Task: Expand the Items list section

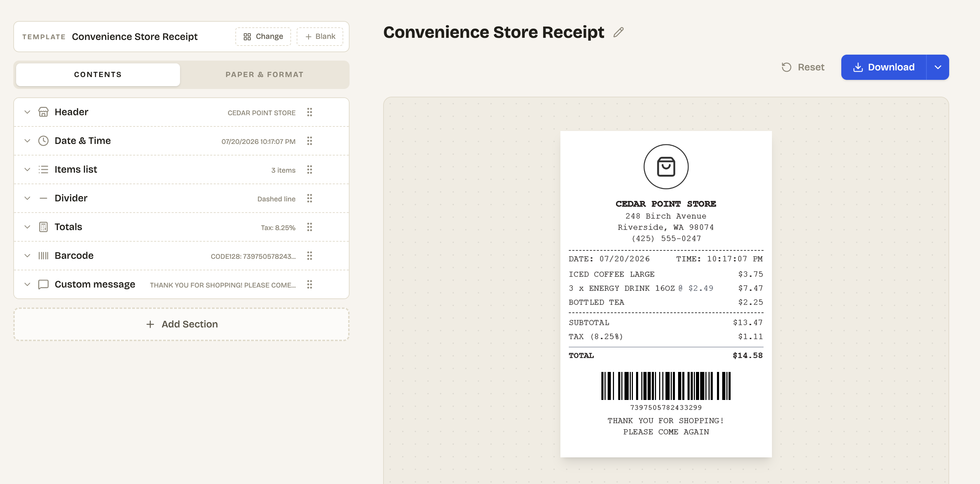Action: (27, 169)
